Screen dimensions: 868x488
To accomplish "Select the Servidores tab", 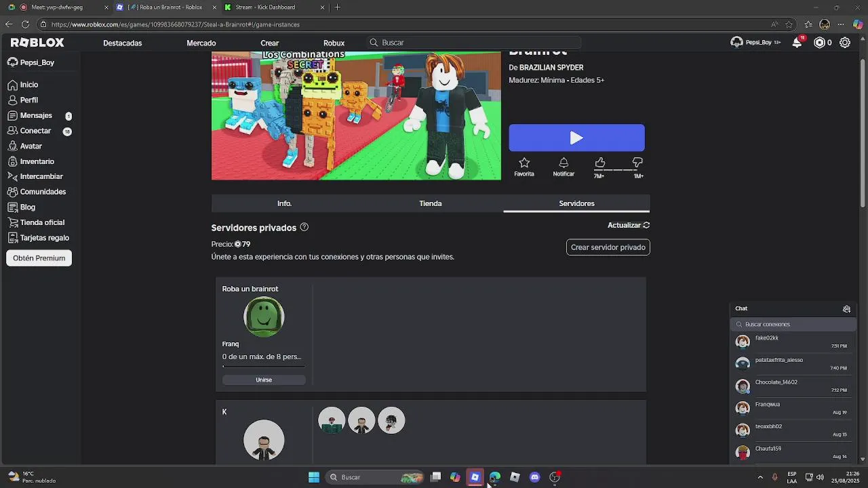I will pos(576,203).
